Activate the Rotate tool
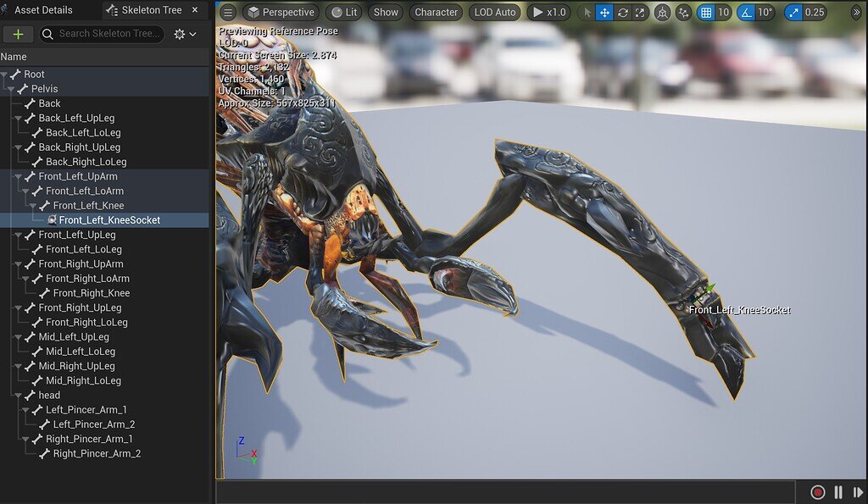868x504 pixels. (x=622, y=12)
